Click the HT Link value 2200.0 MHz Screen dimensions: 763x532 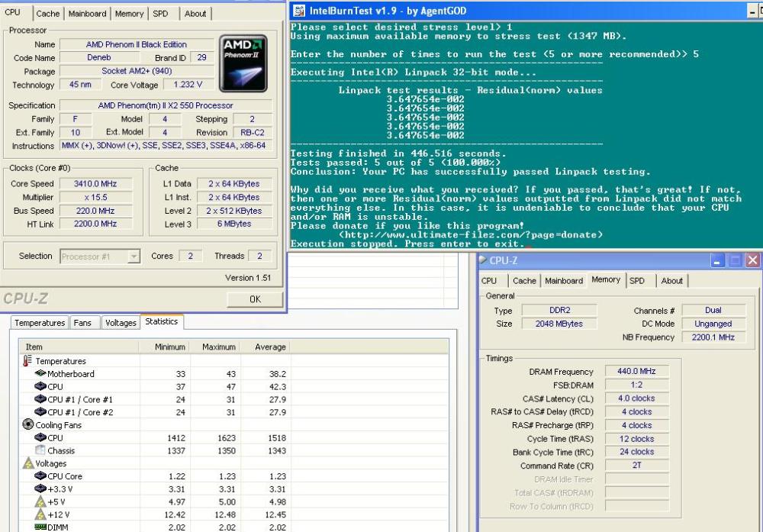coord(95,224)
